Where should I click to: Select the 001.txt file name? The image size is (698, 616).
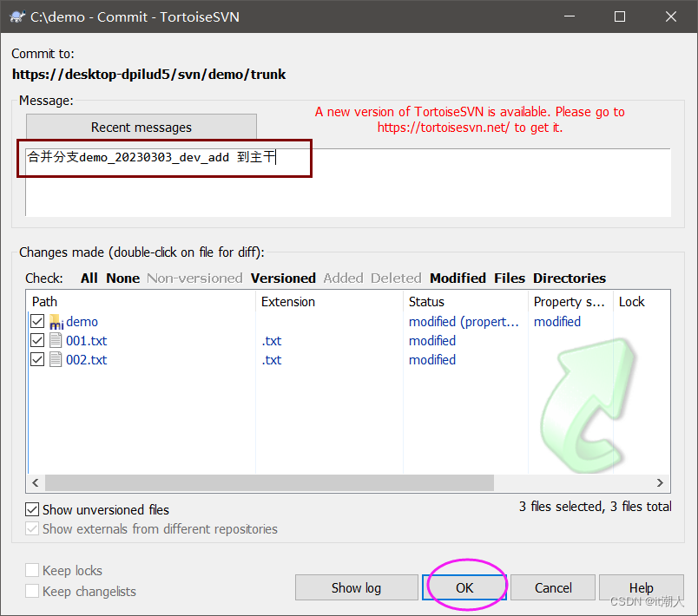pos(86,341)
